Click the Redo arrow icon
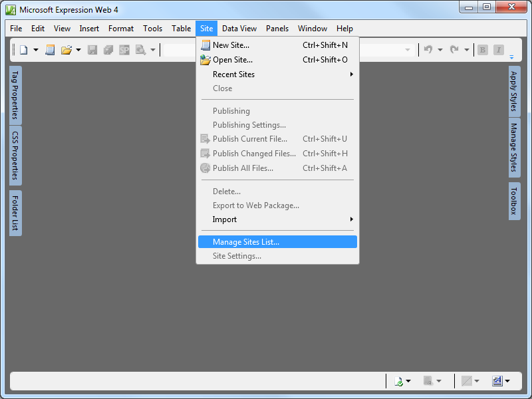This screenshot has height=399, width=532. (454, 50)
